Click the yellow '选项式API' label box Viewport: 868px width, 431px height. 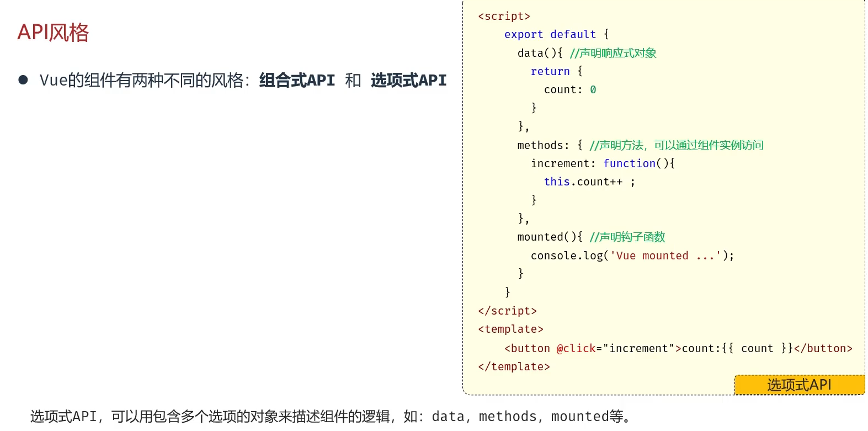point(800,385)
